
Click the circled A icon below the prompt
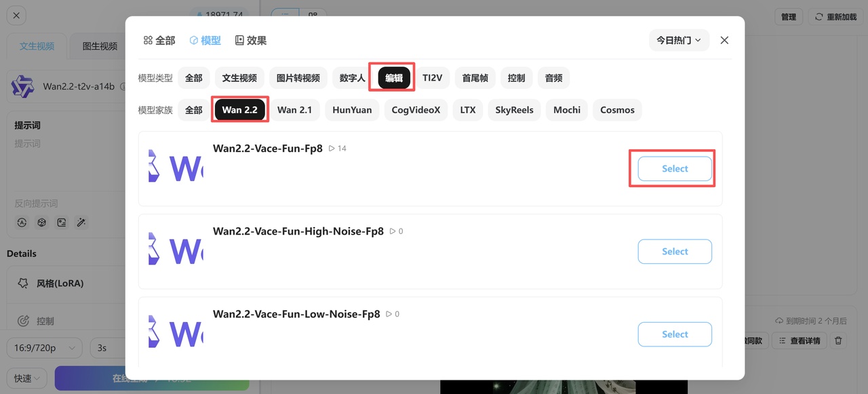[x=22, y=222]
